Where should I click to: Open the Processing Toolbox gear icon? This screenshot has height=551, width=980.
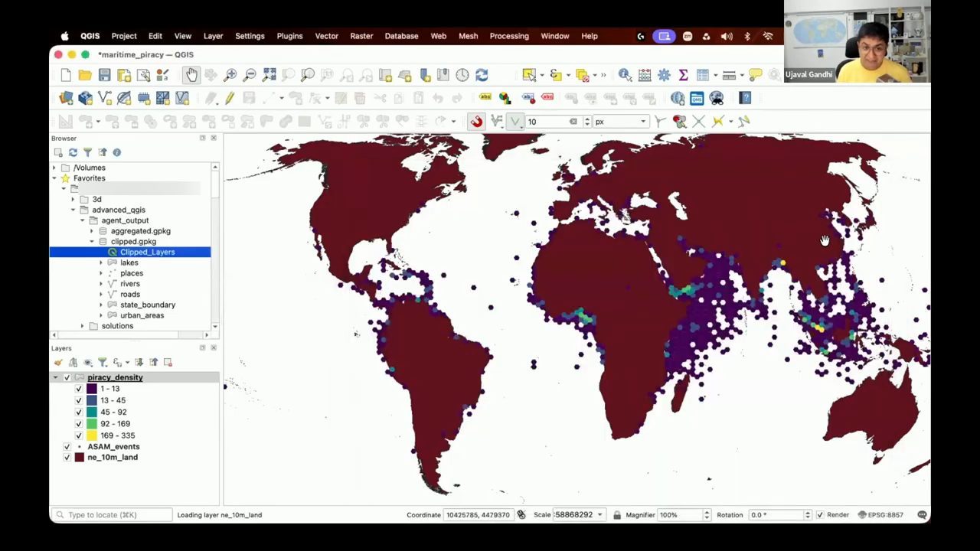click(664, 75)
